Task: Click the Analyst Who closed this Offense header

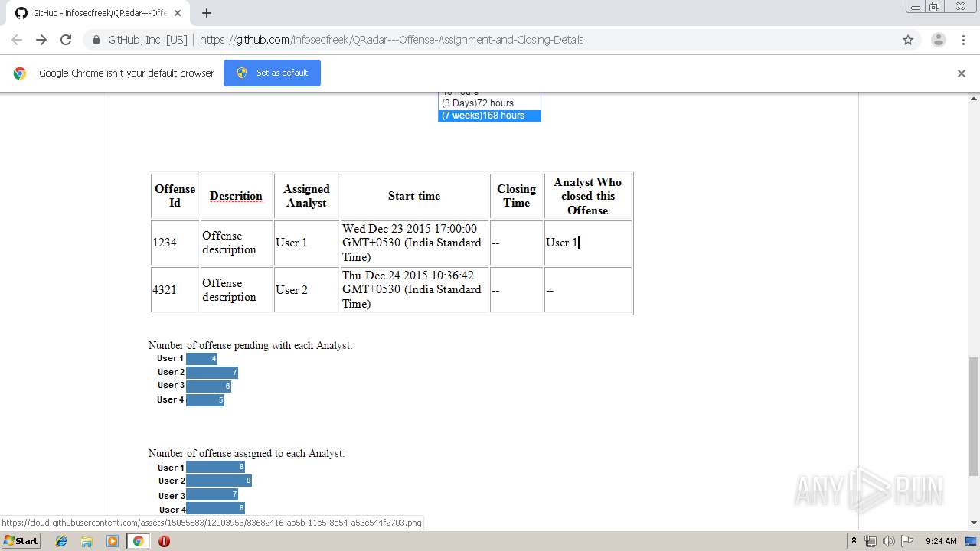Action: [587, 196]
